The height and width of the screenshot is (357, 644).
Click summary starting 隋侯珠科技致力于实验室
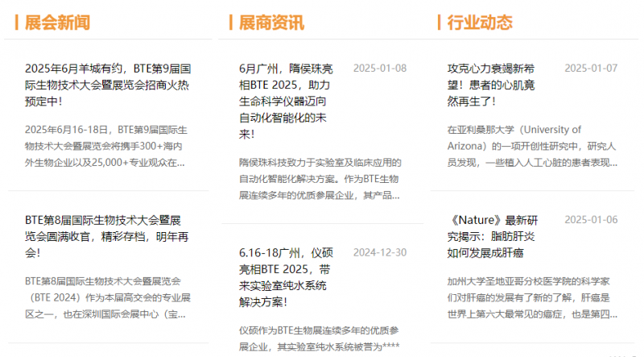click(320, 179)
